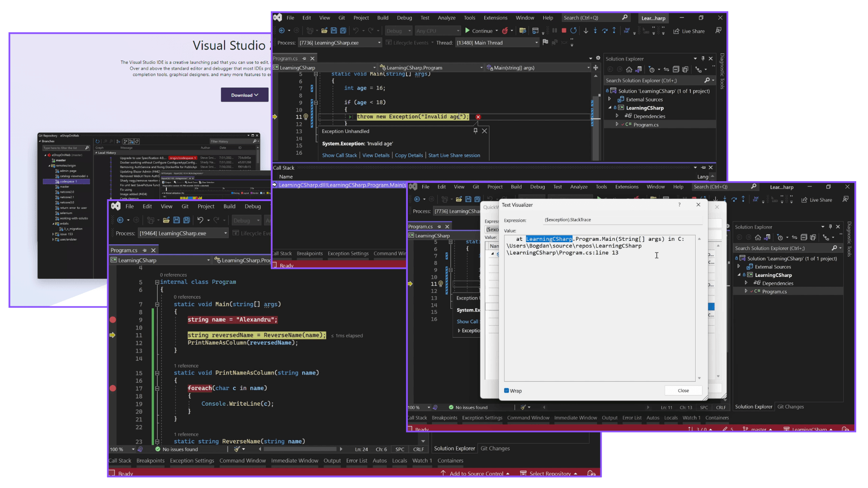
Task: Click Close button in the Text Visualizer dialog
Action: (683, 391)
